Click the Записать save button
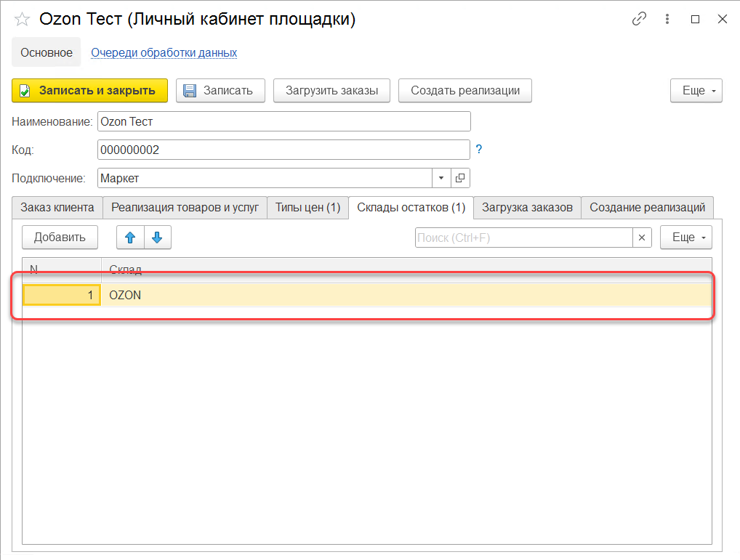 pyautogui.click(x=220, y=91)
